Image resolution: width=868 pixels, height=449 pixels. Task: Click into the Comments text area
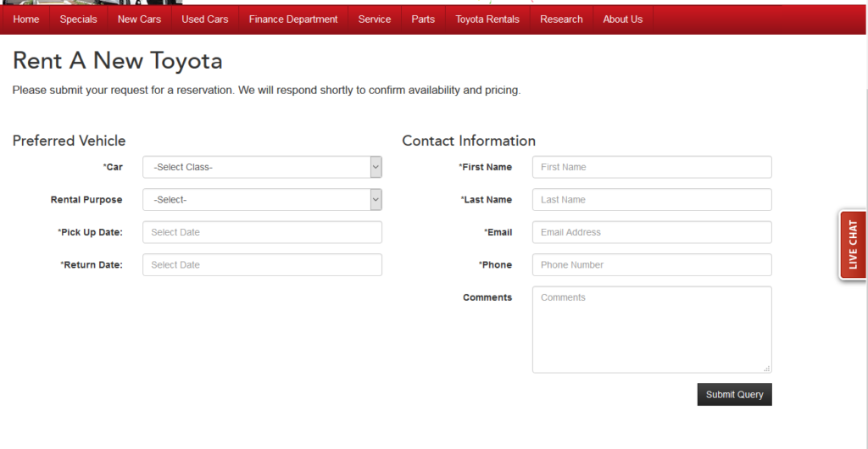652,330
